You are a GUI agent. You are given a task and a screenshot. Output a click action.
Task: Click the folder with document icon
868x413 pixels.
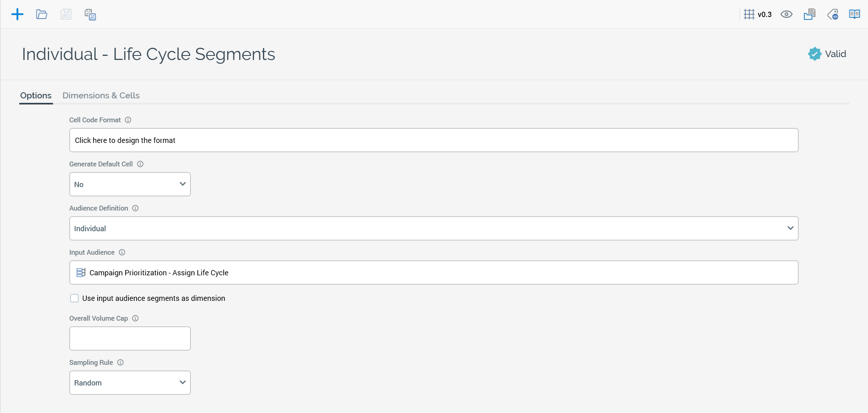pyautogui.click(x=810, y=15)
